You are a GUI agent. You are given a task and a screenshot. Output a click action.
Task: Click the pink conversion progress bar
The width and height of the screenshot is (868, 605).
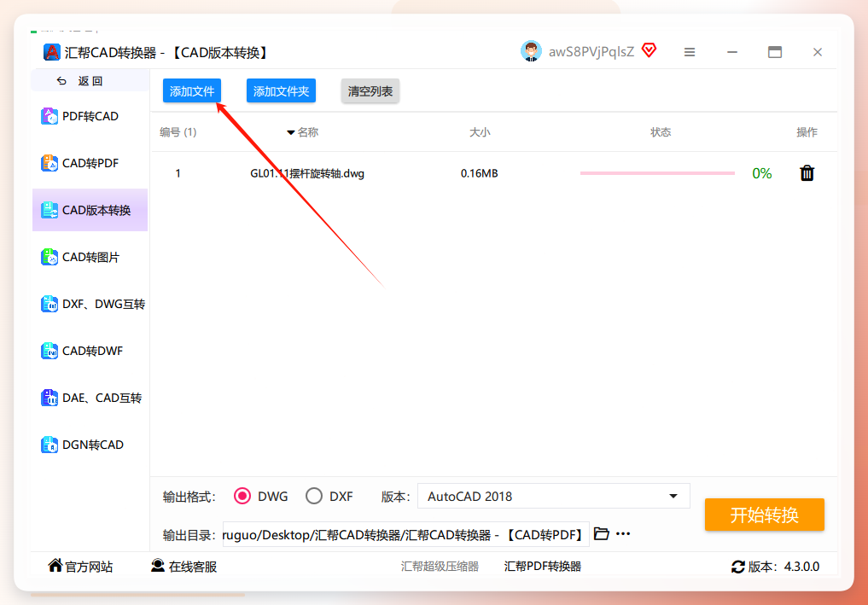(x=657, y=173)
